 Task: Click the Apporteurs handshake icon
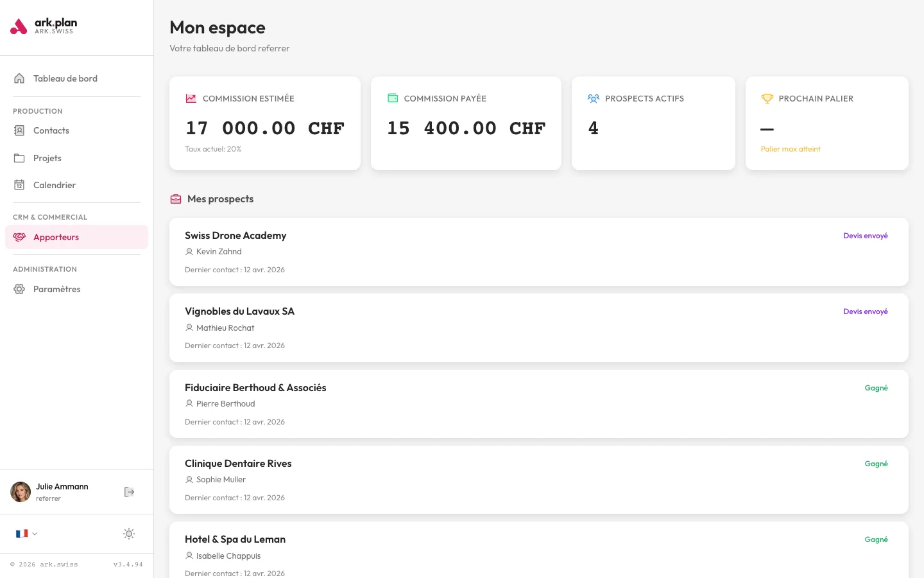[19, 237]
